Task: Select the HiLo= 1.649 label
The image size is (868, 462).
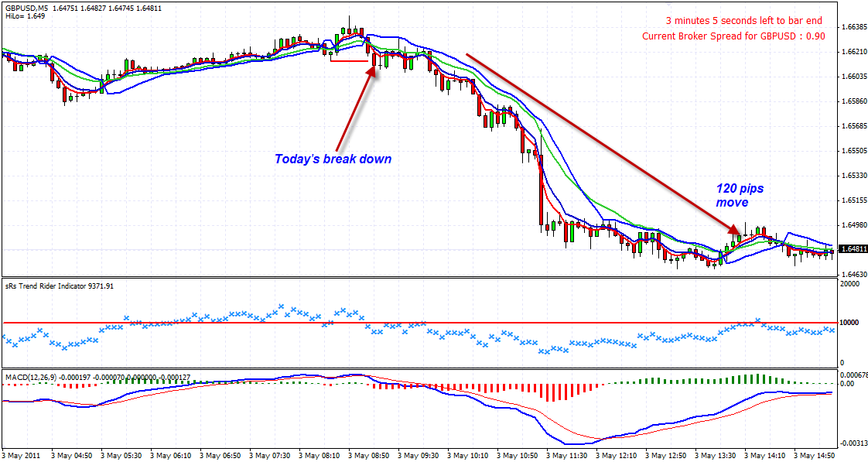Action: [22, 16]
